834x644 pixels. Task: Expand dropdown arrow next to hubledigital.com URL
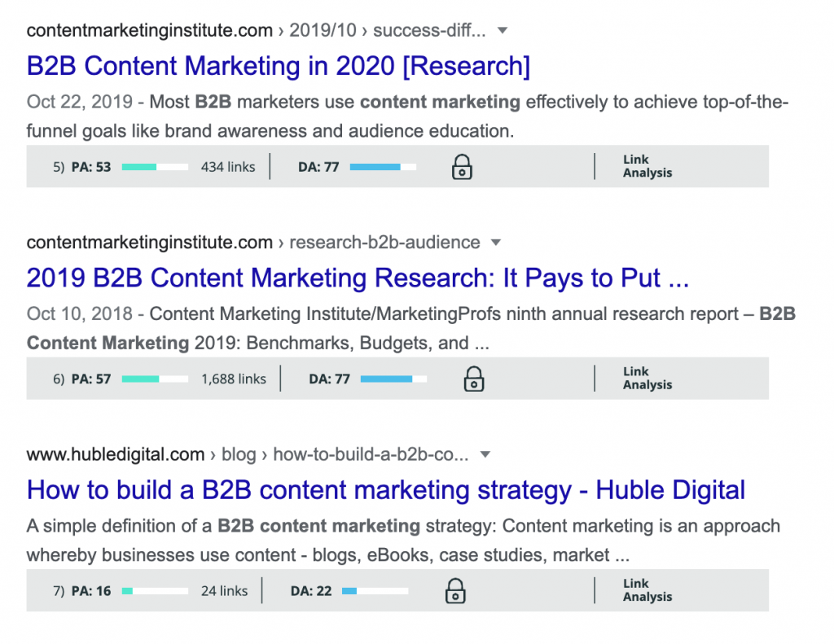click(485, 454)
